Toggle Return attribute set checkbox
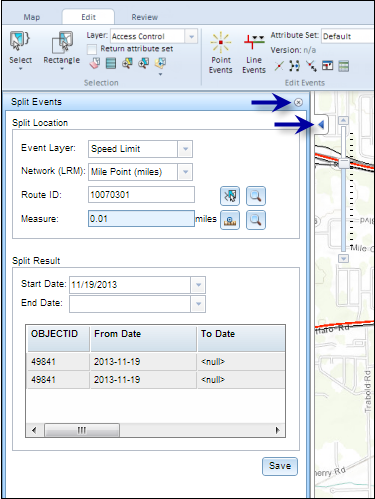Viewport: 375px width, 499px height. pos(92,49)
